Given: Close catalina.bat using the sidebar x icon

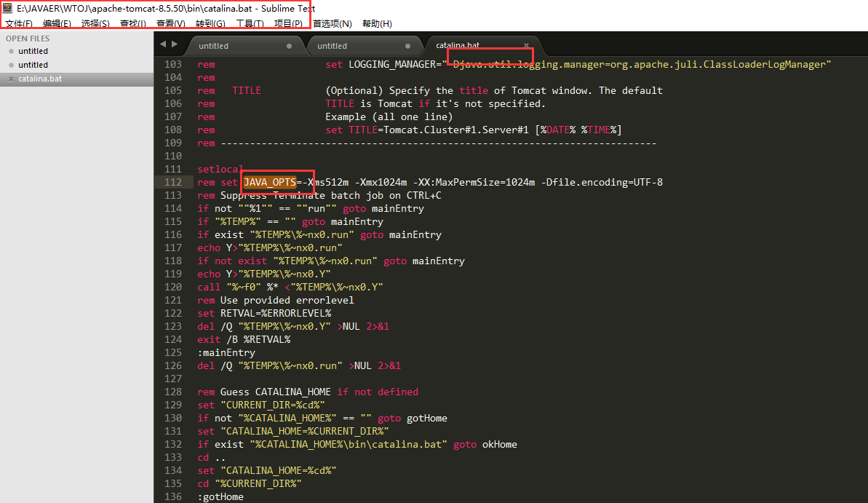Looking at the screenshot, I should click(11, 79).
